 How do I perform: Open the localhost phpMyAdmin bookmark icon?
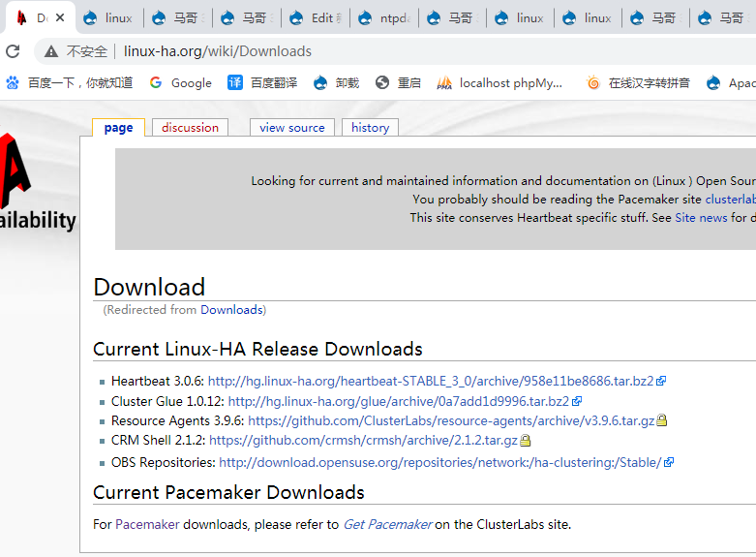[x=444, y=83]
